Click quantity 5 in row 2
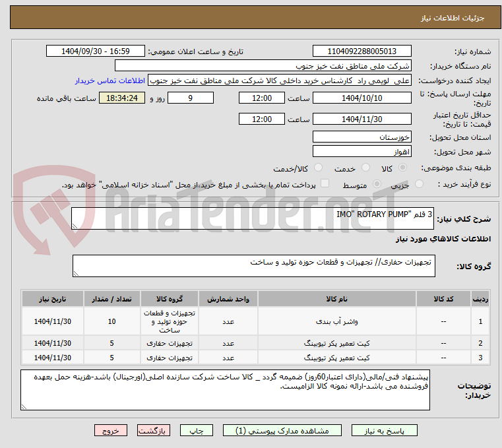Viewport: 502px width, 448px height. [x=111, y=343]
